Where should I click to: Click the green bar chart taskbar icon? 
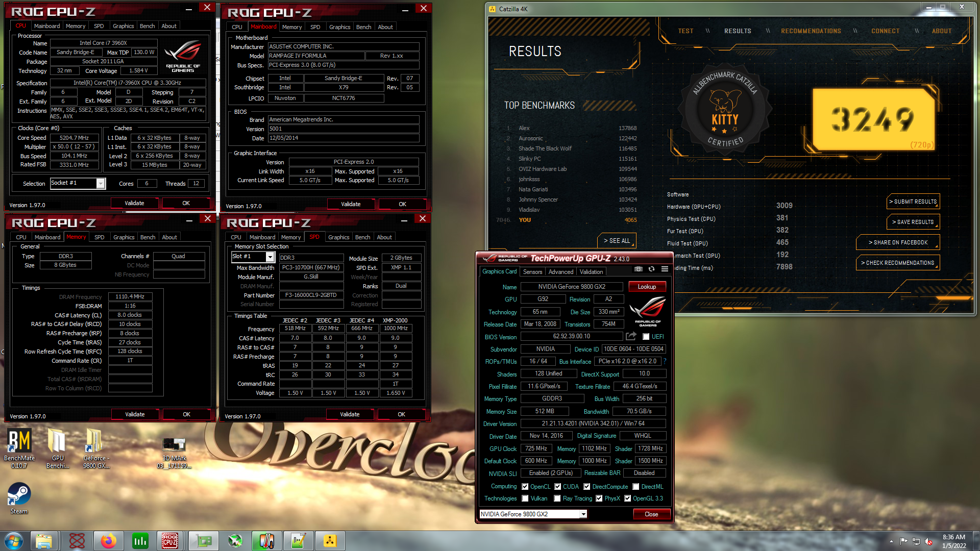(x=140, y=541)
